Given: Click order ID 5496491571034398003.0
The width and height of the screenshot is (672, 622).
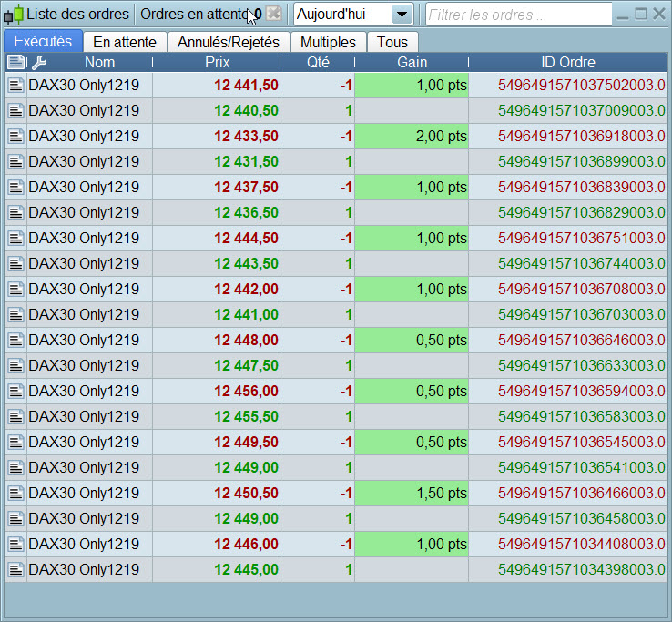Looking at the screenshot, I should click(581, 570).
